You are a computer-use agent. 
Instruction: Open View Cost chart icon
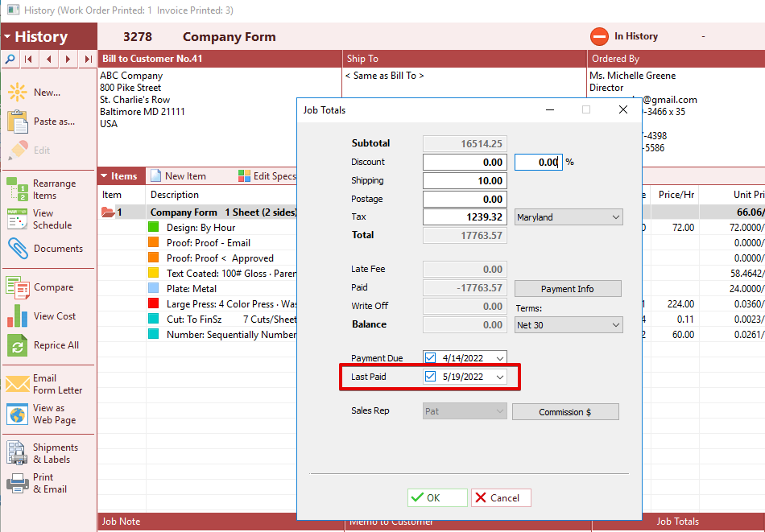(18, 316)
